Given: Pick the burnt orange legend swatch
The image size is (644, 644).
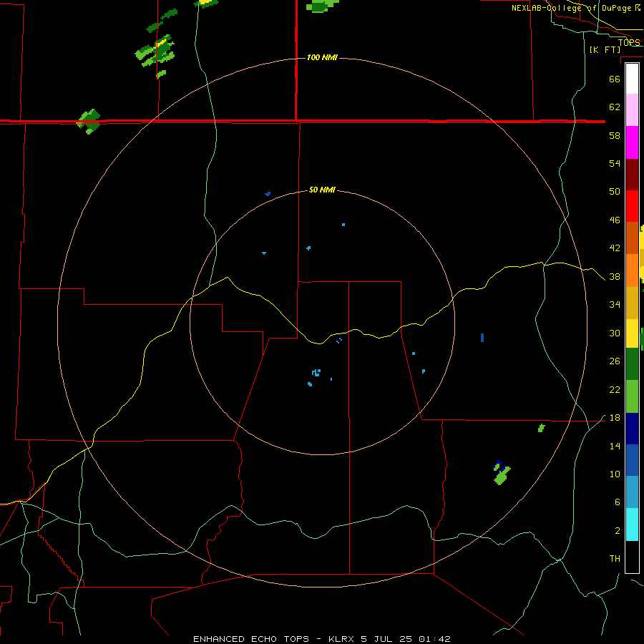Looking at the screenshot, I should [x=632, y=238].
